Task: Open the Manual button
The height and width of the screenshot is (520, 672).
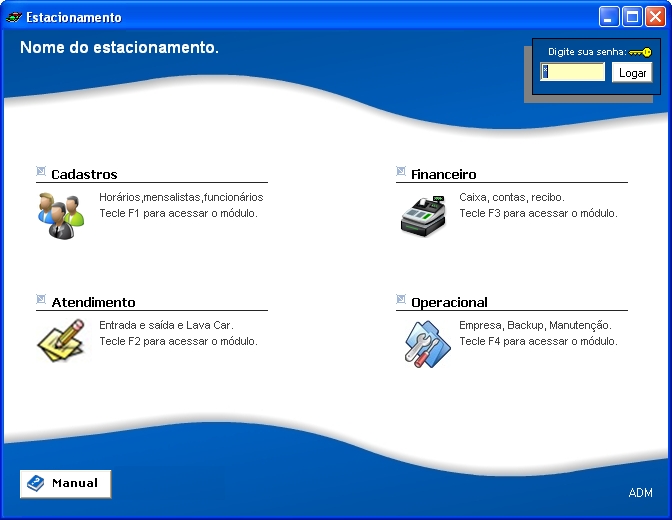Action: point(65,483)
